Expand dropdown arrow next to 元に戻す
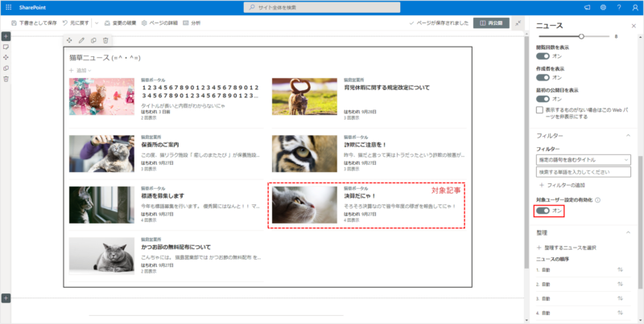The image size is (644, 324). click(96, 23)
